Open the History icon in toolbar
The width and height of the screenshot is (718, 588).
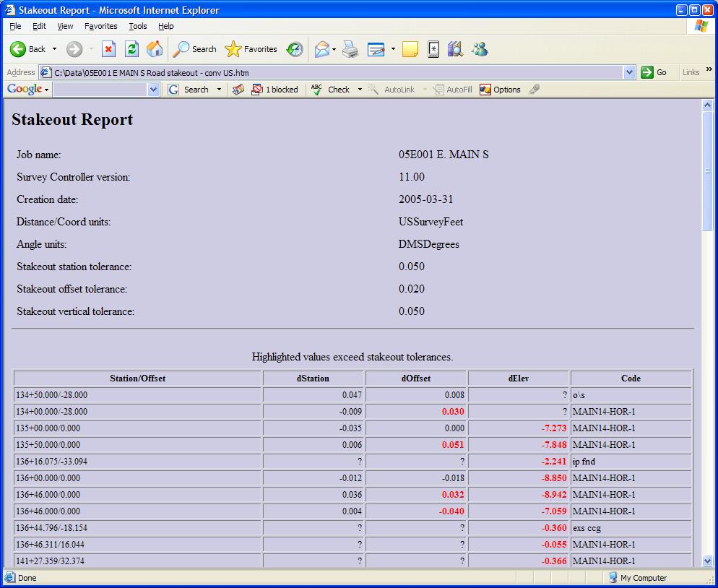295,49
